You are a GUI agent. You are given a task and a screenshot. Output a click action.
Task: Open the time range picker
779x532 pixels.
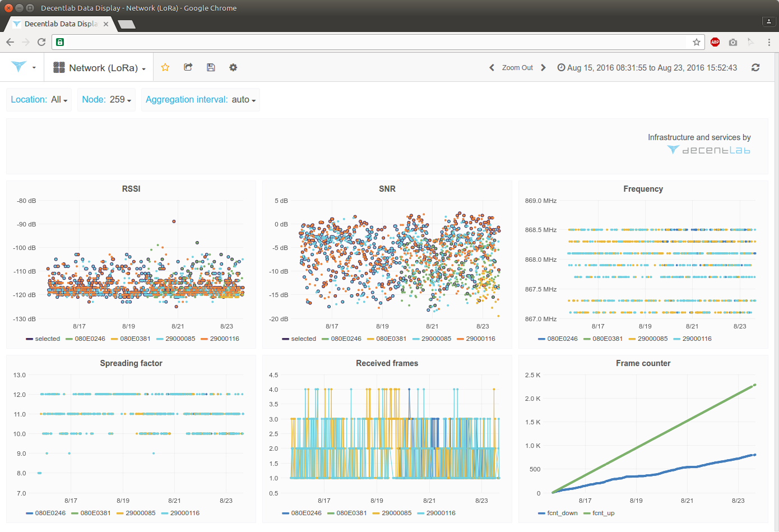(647, 67)
